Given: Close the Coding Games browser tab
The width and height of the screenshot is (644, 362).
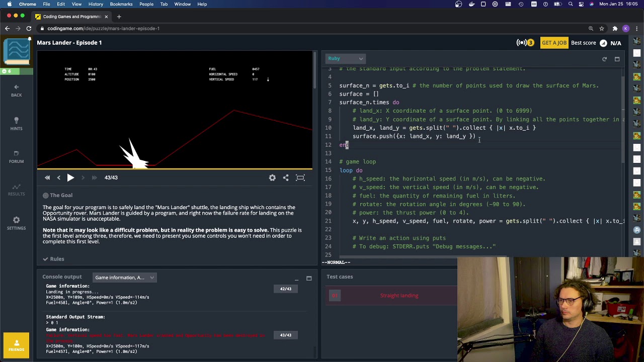Looking at the screenshot, I should [x=106, y=17].
